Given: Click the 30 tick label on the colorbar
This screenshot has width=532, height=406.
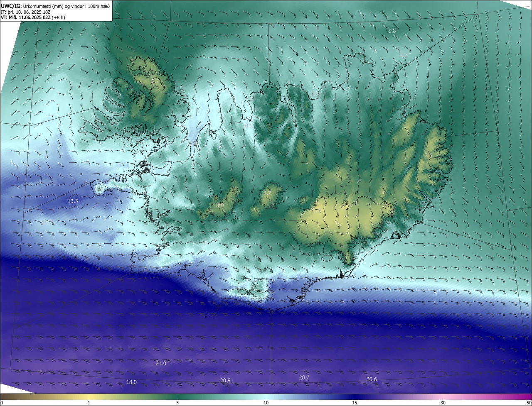Looking at the screenshot, I should (x=443, y=403).
